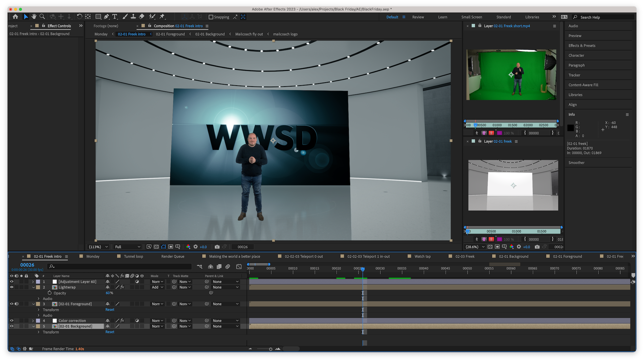Select the Zoom magnifier tool
This screenshot has width=644, height=361.
[x=42, y=17]
